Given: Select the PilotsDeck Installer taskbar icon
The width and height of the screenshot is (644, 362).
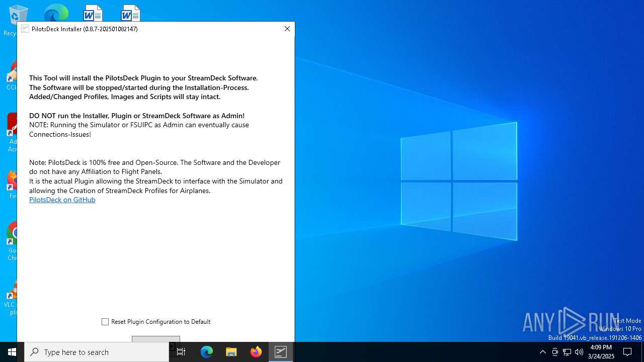Looking at the screenshot, I should click(x=281, y=352).
